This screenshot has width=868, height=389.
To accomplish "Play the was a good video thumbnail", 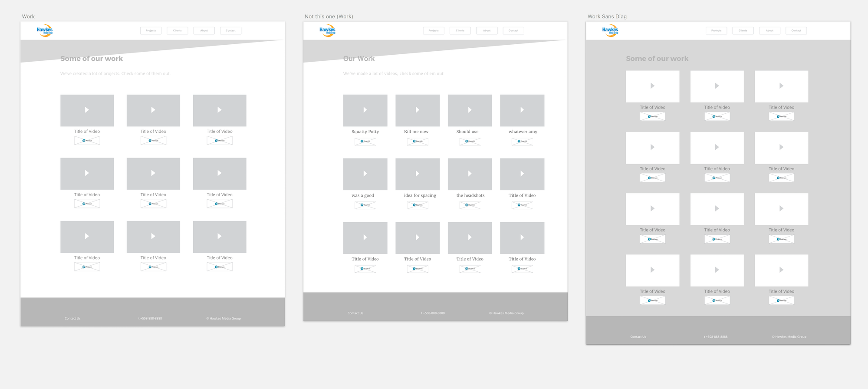I will click(365, 174).
